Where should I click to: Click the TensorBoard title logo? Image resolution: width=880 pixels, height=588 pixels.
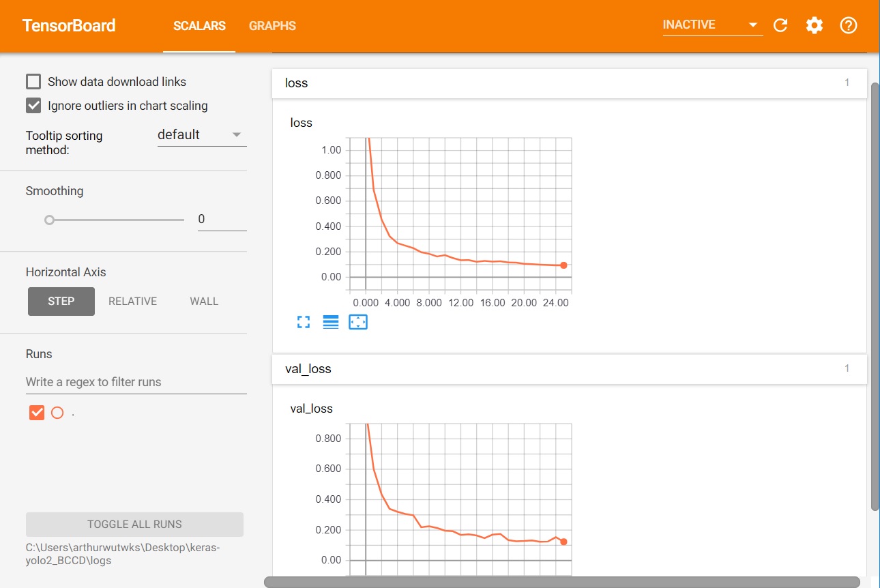click(69, 26)
